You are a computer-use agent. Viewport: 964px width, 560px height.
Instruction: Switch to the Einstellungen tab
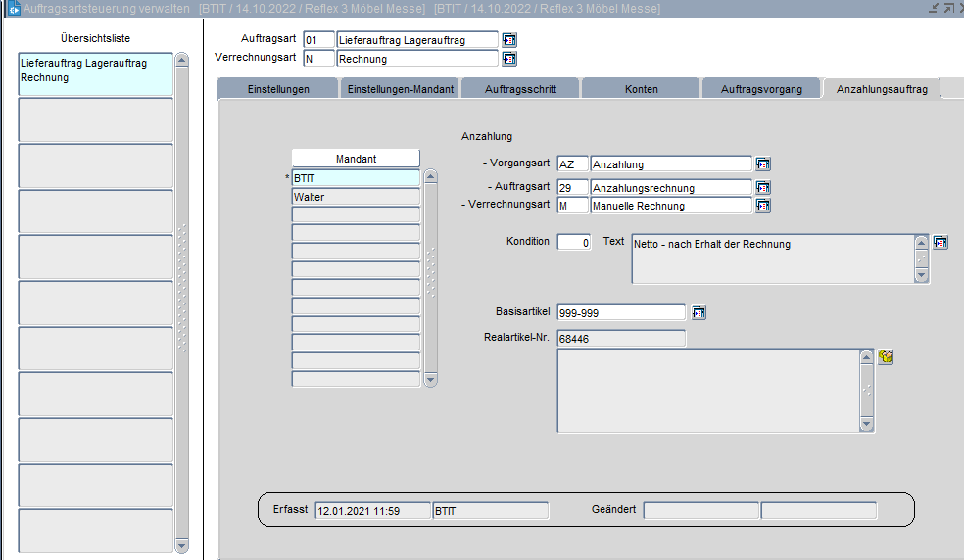click(278, 89)
